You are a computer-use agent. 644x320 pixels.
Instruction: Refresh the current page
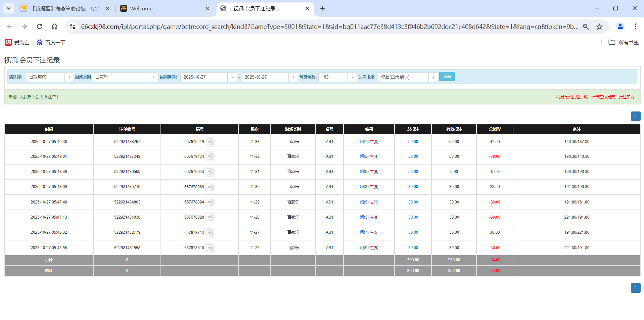[x=39, y=27]
